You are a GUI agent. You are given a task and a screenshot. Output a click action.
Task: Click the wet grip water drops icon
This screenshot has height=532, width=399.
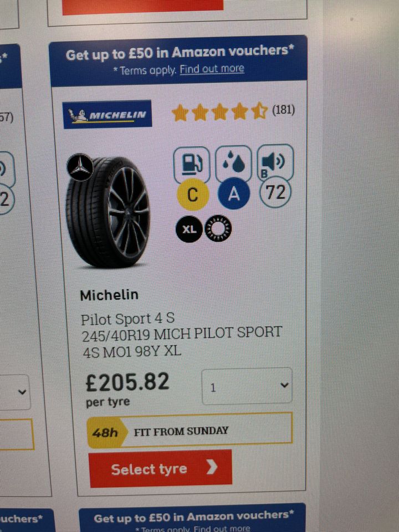[234, 162]
